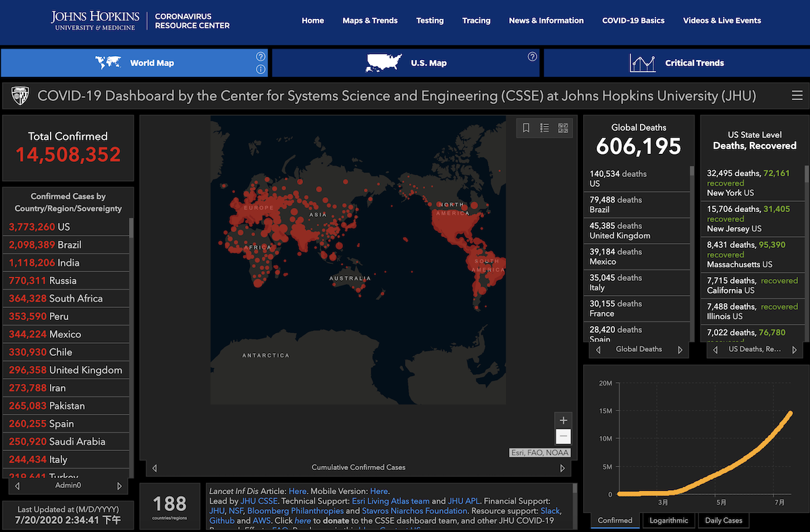The width and height of the screenshot is (810, 532).
Task: Select the 250,920 Saudi Arabia row
Action: tap(65, 442)
